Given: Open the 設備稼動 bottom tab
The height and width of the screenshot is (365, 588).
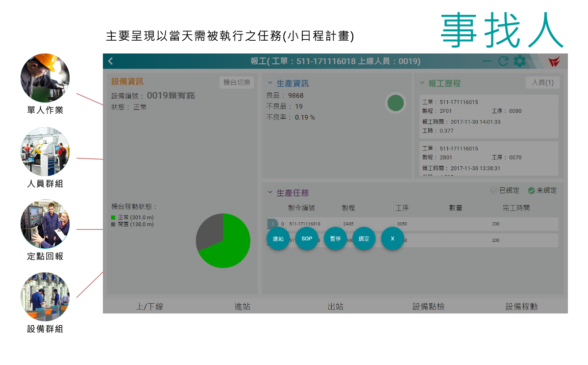Looking at the screenshot, I should (521, 307).
